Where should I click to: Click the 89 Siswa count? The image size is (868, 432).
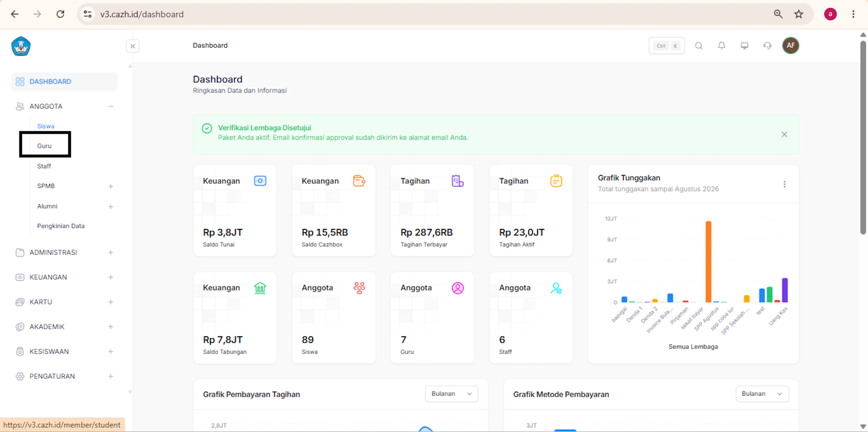tap(308, 339)
